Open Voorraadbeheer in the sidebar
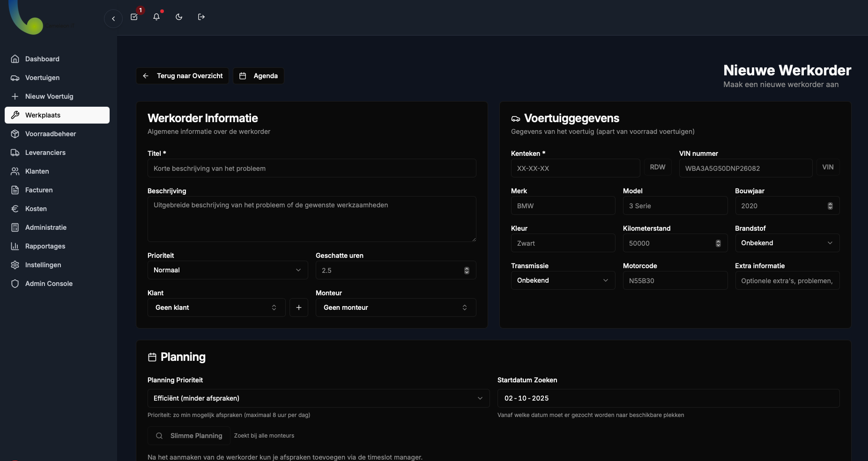Viewport: 868px width, 461px height. 51,134
